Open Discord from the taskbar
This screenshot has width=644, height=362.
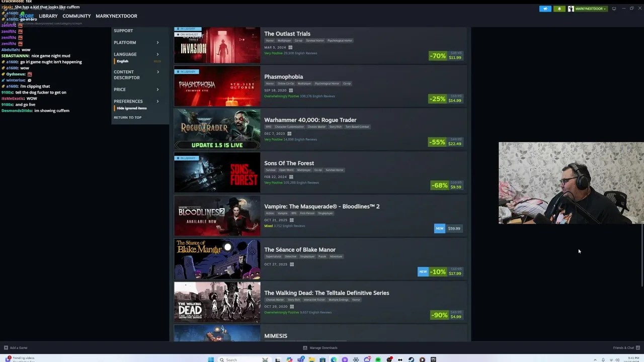[x=367, y=359]
